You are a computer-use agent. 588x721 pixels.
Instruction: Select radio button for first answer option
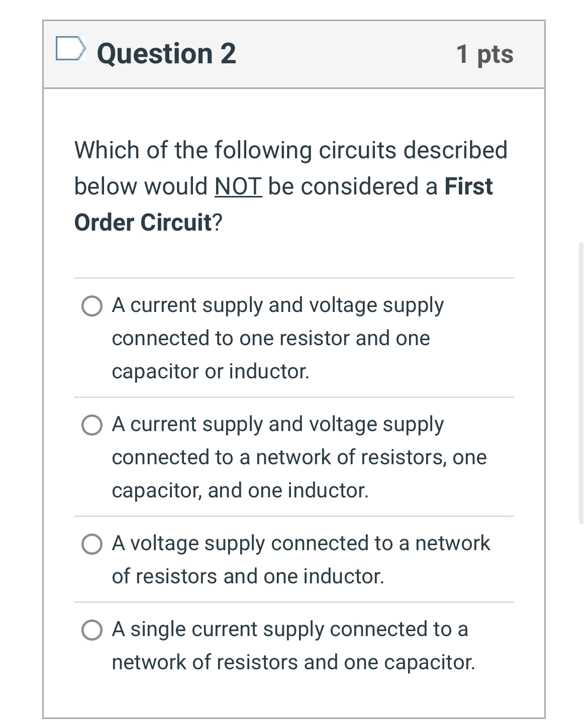pyautogui.click(x=92, y=305)
